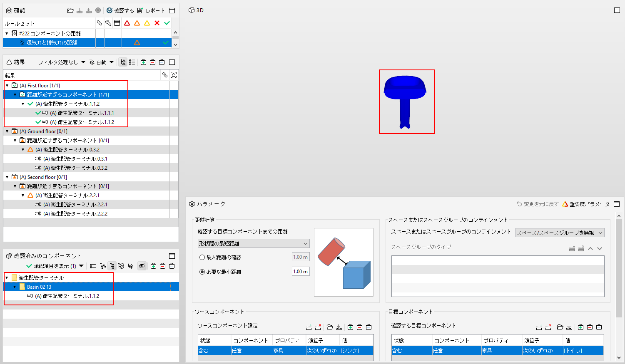Click 変更を元に戻す revert changes
Image resolution: width=625 pixels, height=364 pixels.
point(538,204)
